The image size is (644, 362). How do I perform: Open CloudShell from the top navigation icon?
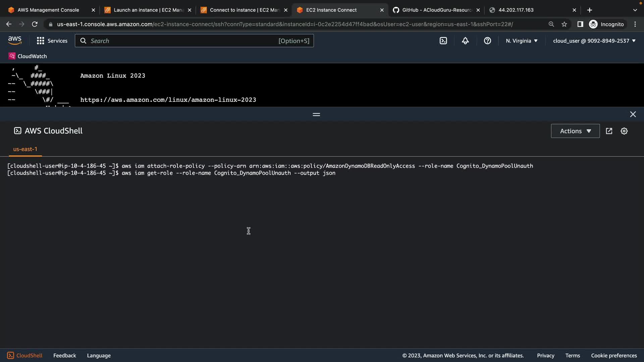point(443,41)
